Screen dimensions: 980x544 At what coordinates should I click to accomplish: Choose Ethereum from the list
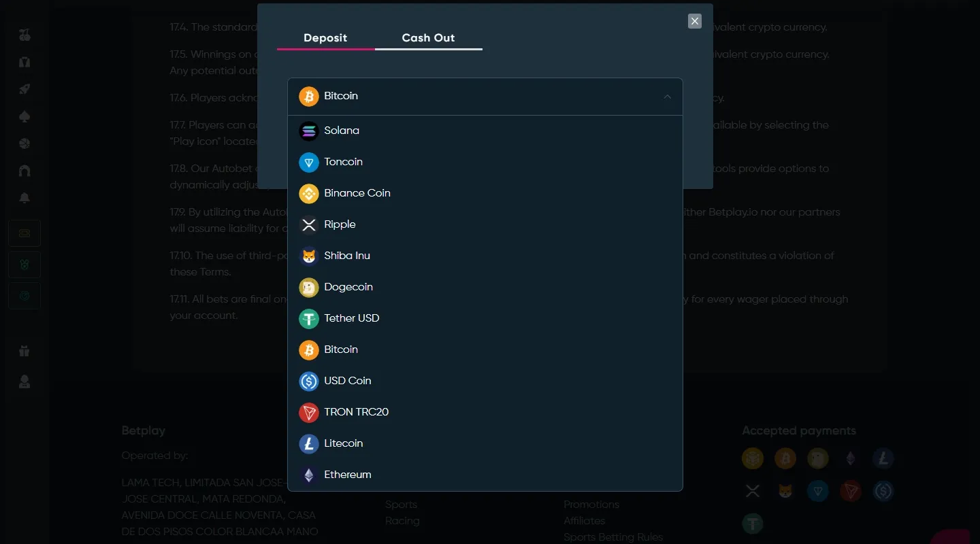(x=485, y=475)
